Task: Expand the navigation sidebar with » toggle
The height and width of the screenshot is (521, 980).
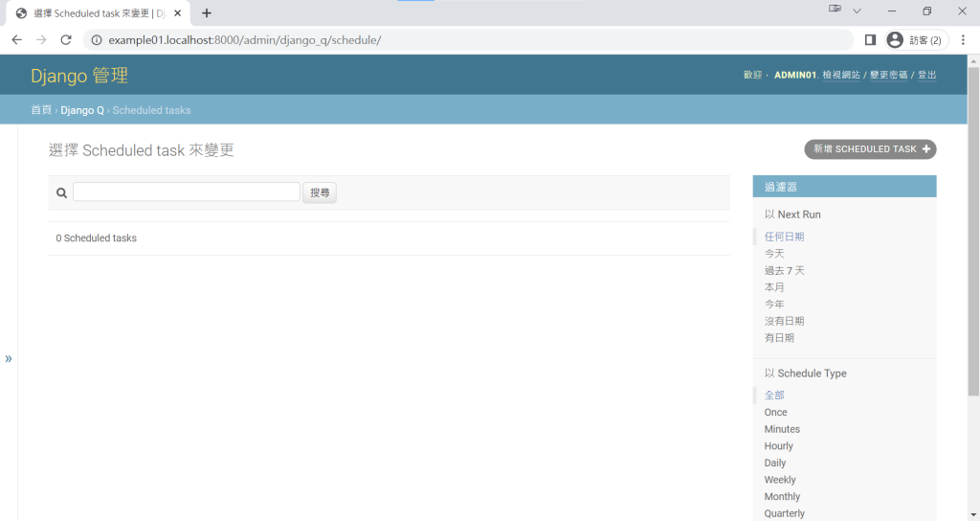Action: click(8, 358)
